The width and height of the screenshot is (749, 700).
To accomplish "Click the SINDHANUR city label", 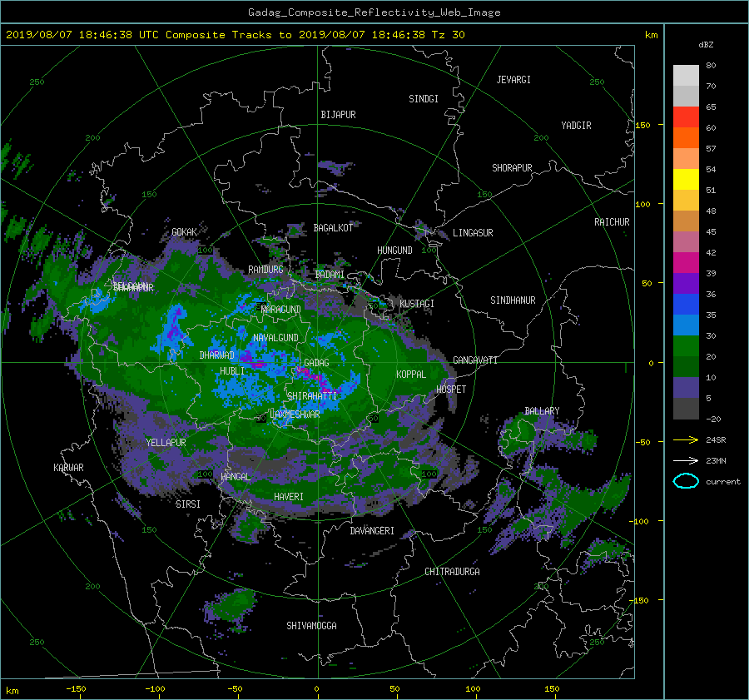I will pos(513,300).
